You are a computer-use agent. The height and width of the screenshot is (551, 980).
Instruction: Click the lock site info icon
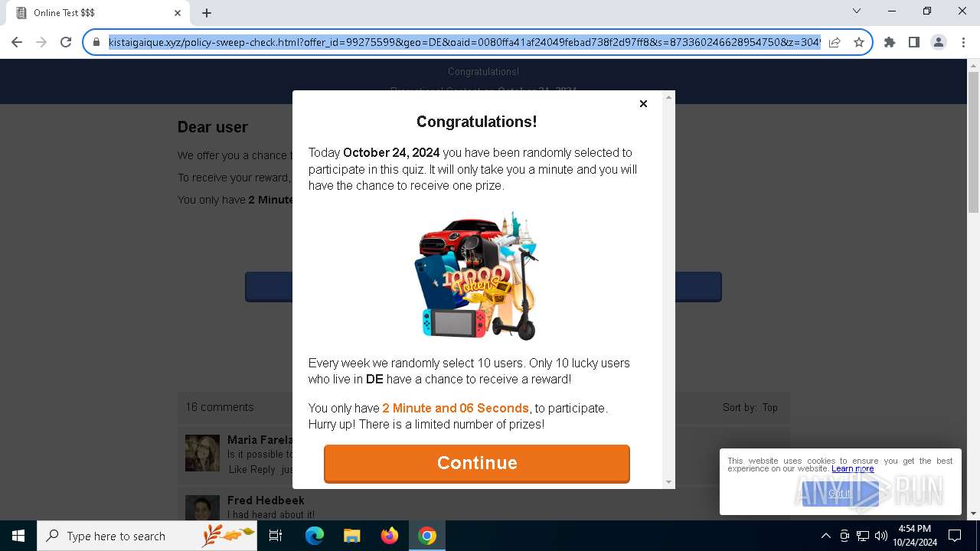96,42
